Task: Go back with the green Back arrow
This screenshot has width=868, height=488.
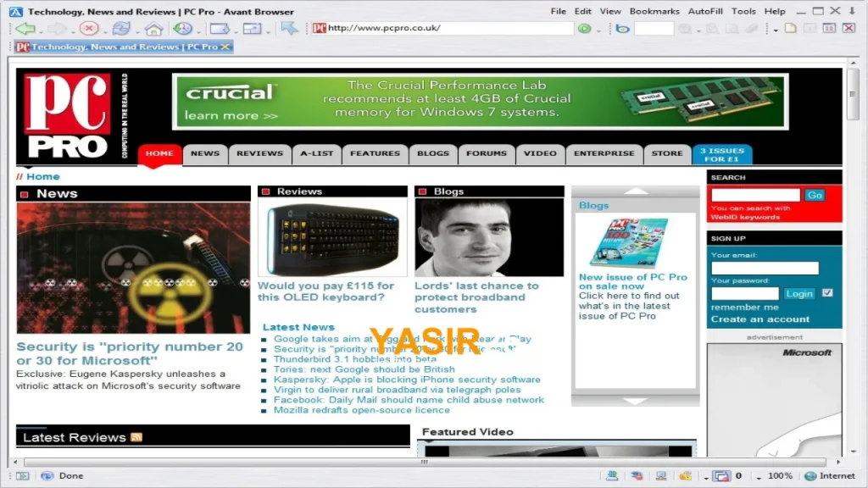Action: (x=25, y=28)
